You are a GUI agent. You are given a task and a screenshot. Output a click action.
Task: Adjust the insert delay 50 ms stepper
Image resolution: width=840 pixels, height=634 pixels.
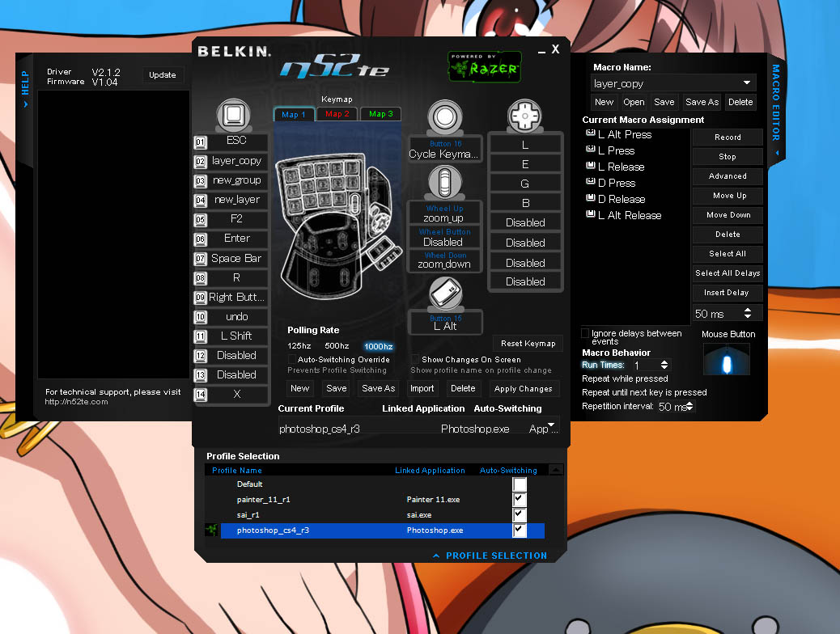[747, 313]
